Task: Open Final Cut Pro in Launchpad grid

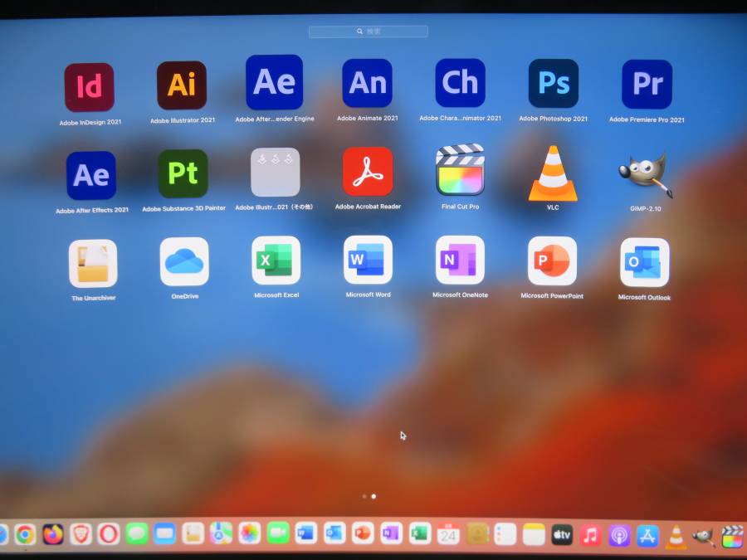Action: (x=460, y=169)
